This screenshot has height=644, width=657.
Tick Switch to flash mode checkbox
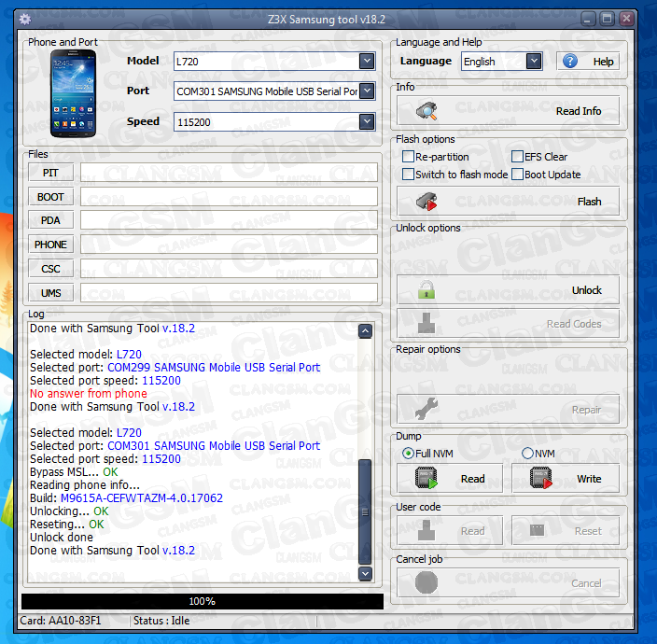[x=408, y=175]
